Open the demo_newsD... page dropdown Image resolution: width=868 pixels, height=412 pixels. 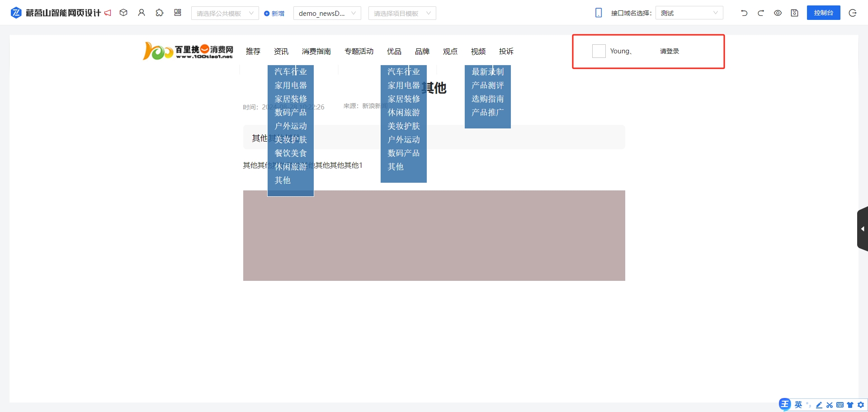click(x=327, y=13)
